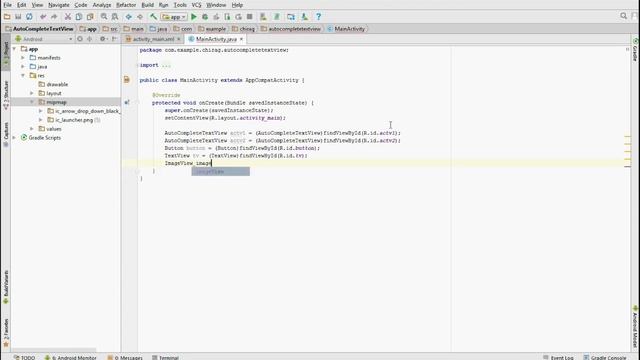640x360 pixels.
Task: Click Sync Project with Gradle Files icon
Action: [277, 17]
